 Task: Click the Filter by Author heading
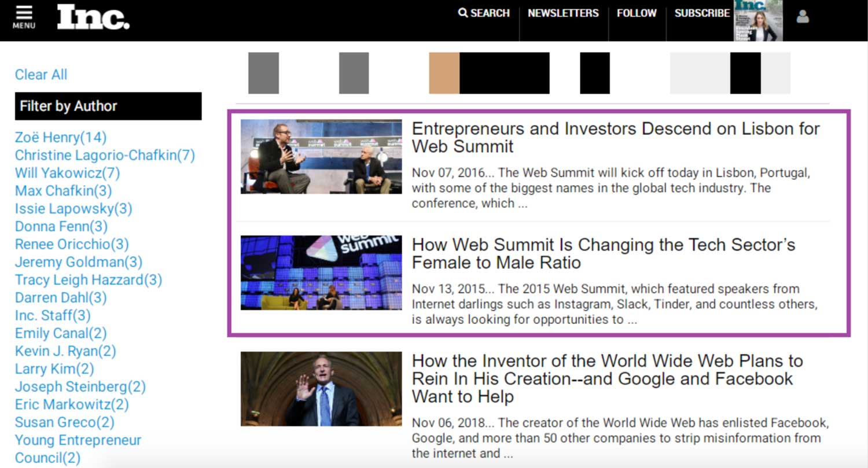click(108, 106)
